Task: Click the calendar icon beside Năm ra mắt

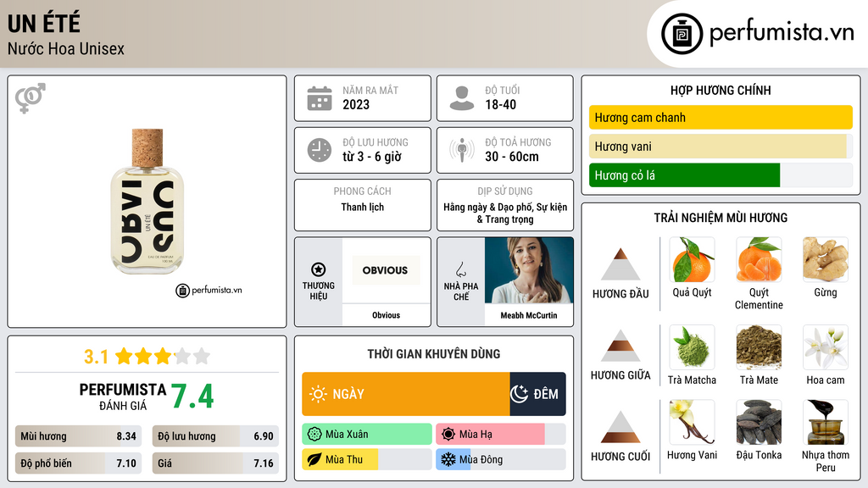Action: [x=320, y=98]
